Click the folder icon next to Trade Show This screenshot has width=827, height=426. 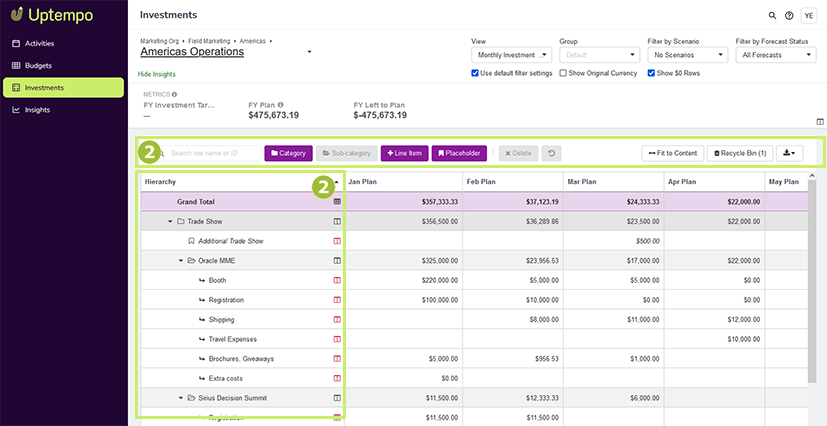pyautogui.click(x=180, y=221)
